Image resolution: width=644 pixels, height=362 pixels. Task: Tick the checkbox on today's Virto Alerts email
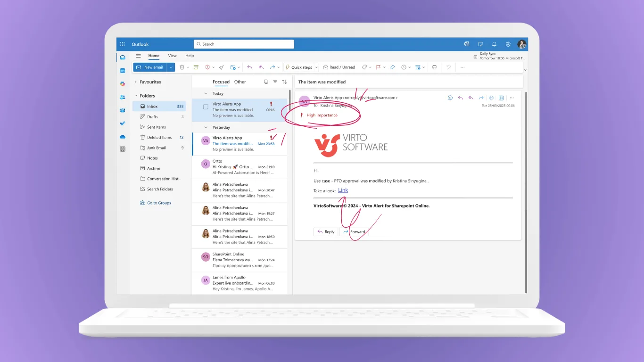click(x=206, y=107)
